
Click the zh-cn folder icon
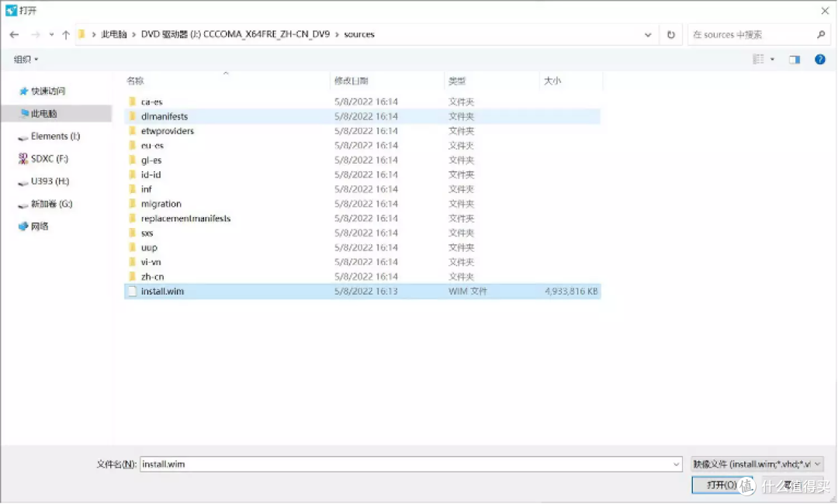tap(132, 277)
